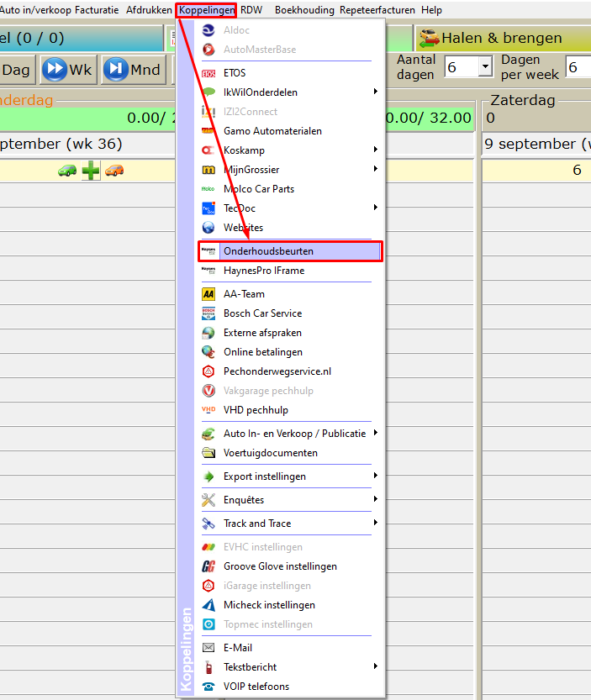The width and height of the screenshot is (591, 700).
Task: Expand the Enquêtes submenu arrow
Action: (x=375, y=499)
